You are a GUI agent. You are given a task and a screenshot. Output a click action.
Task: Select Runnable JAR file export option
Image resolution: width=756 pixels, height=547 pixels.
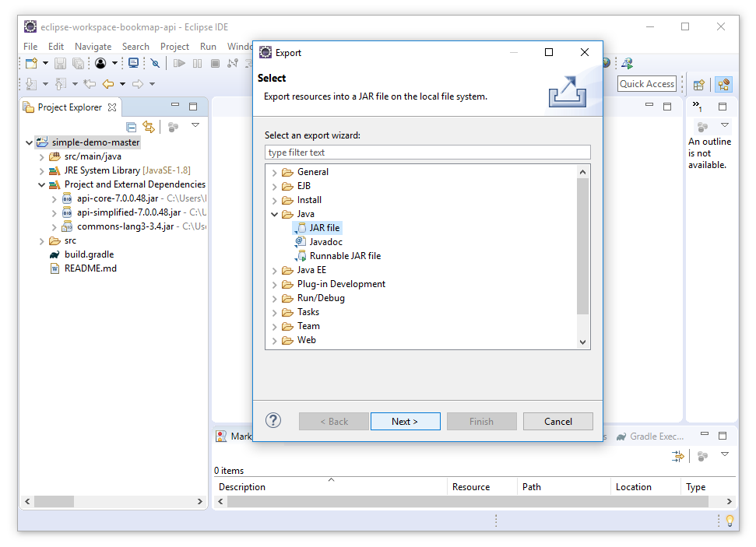click(x=345, y=256)
